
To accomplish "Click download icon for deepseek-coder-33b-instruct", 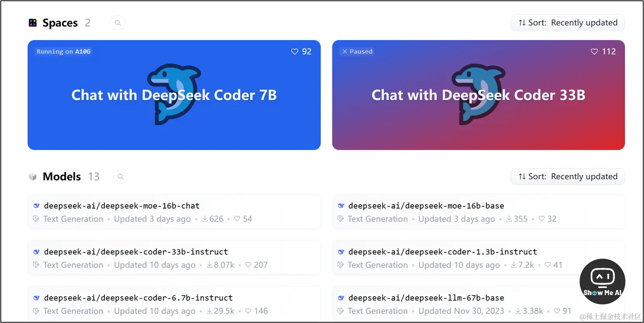I will 209,265.
